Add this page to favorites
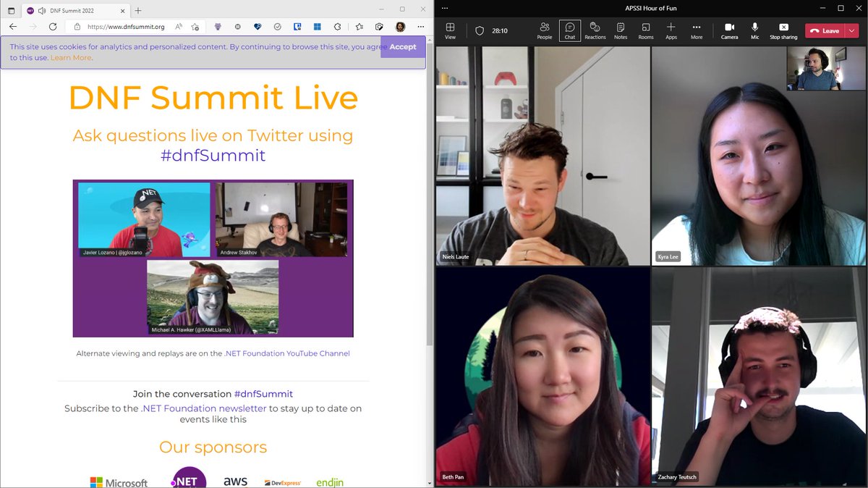868x488 pixels. 195,27
